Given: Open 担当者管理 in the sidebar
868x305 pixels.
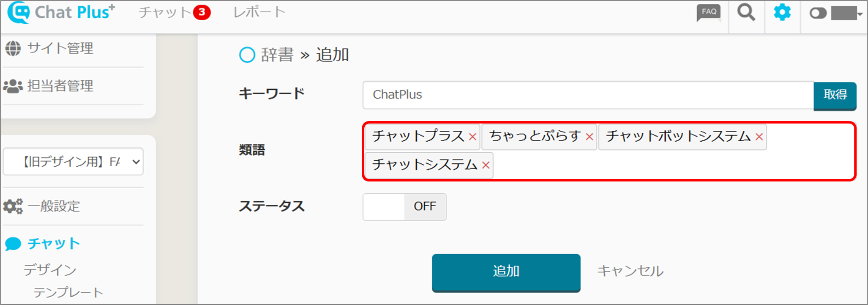Looking at the screenshot, I should pyautogui.click(x=60, y=86).
